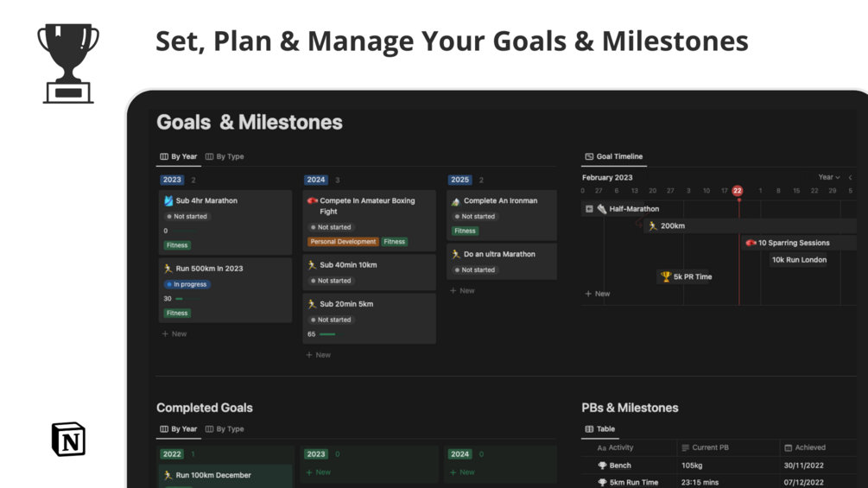Select the Table tab under PBs & Milestones

click(x=600, y=428)
